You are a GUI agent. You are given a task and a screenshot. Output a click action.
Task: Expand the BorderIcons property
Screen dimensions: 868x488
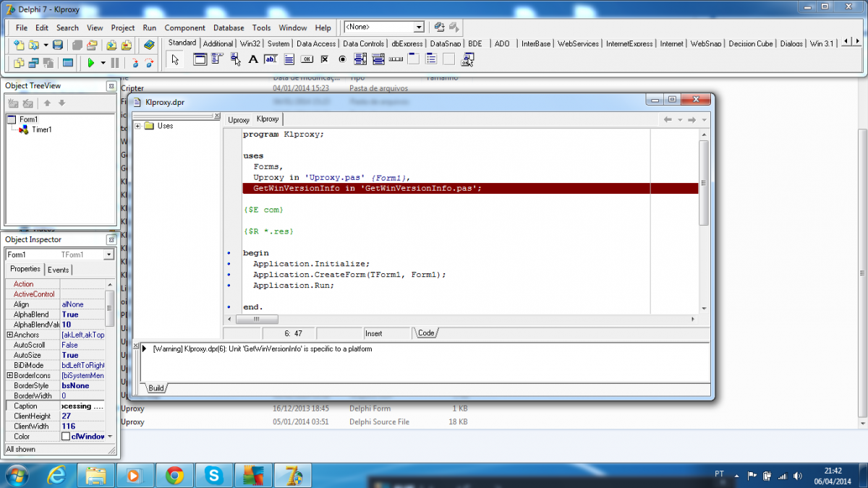point(9,375)
